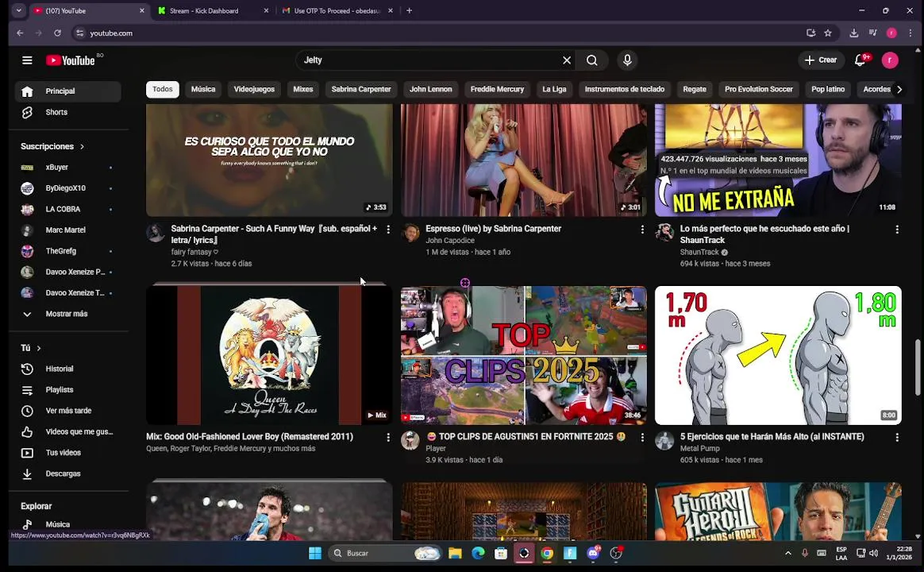
Task: Click the page vertical scrollbar thumb
Action: [x=918, y=367]
